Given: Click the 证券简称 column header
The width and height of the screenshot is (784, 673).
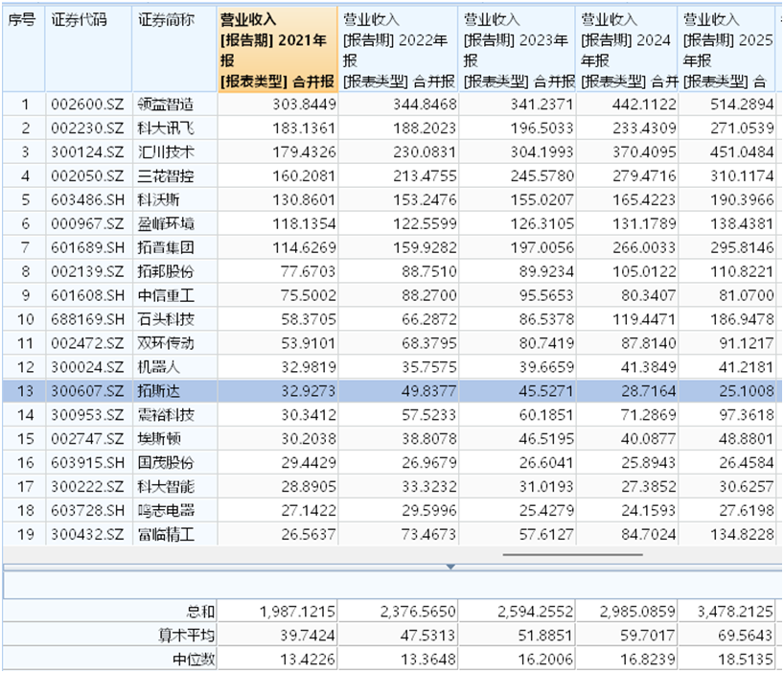Looking at the screenshot, I should pyautogui.click(x=174, y=49).
